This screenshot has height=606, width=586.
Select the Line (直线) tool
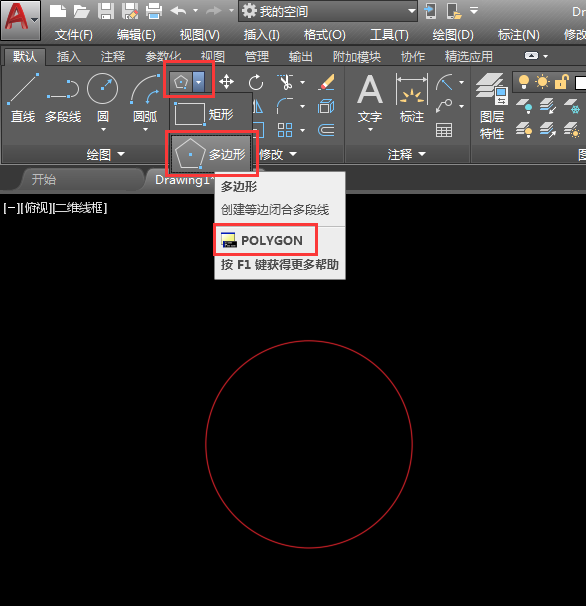(23, 99)
